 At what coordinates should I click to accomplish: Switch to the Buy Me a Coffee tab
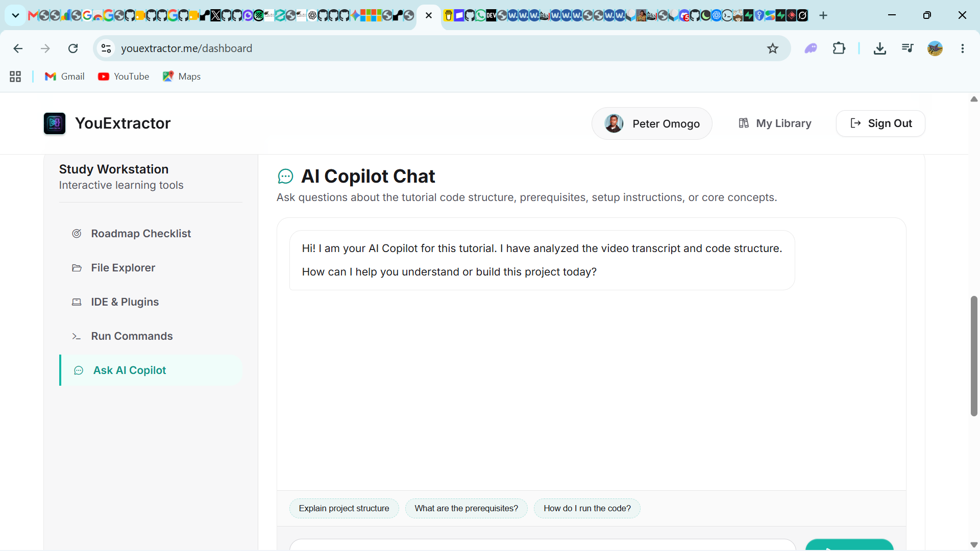(448, 15)
